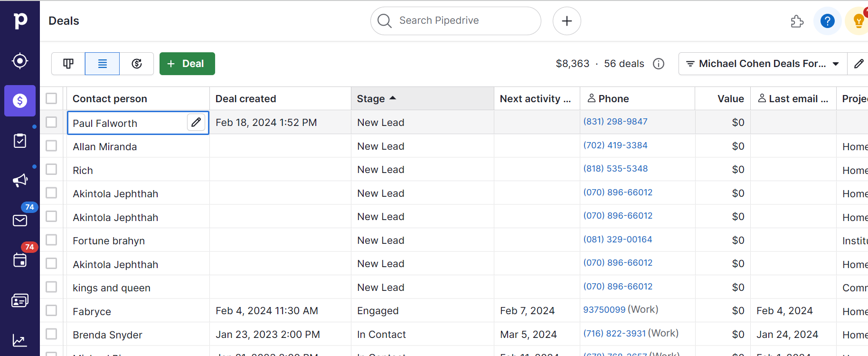
Task: Open the help question mark
Action: 828,21
